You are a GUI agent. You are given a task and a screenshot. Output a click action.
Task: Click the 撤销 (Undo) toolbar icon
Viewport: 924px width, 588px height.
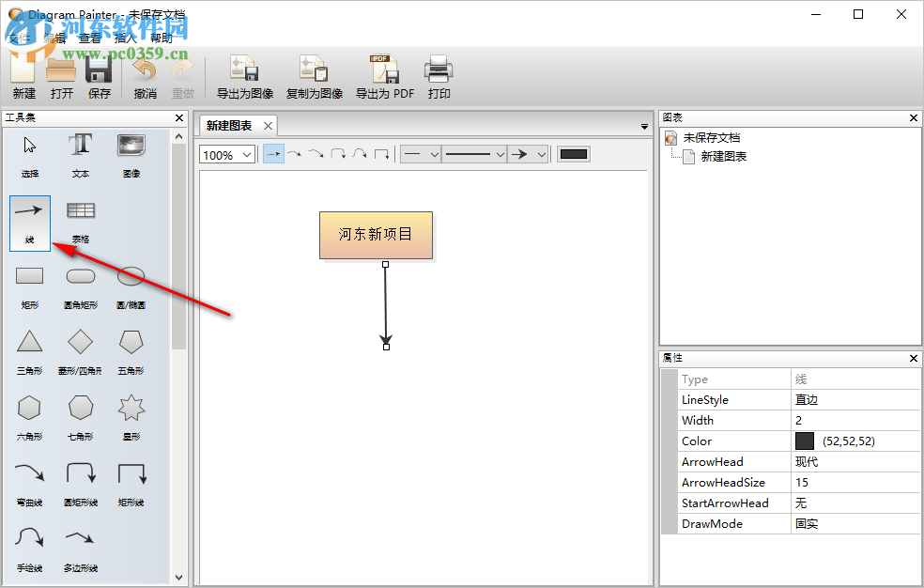pyautogui.click(x=144, y=75)
